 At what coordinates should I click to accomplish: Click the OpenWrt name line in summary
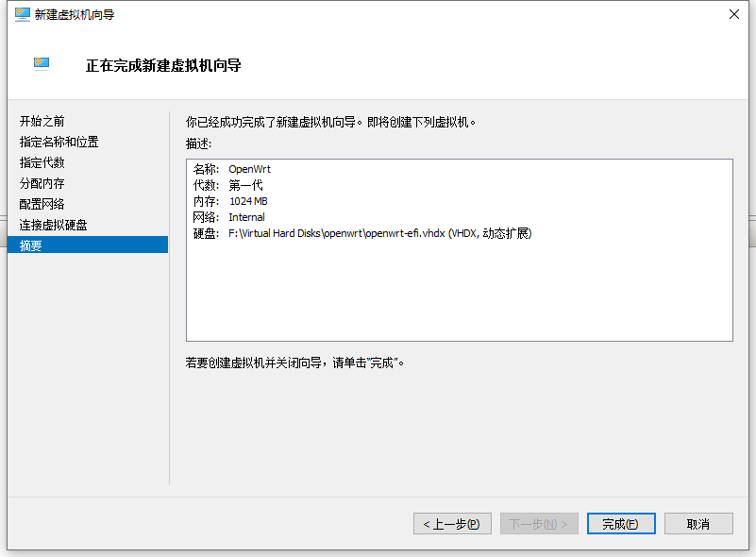(x=249, y=170)
